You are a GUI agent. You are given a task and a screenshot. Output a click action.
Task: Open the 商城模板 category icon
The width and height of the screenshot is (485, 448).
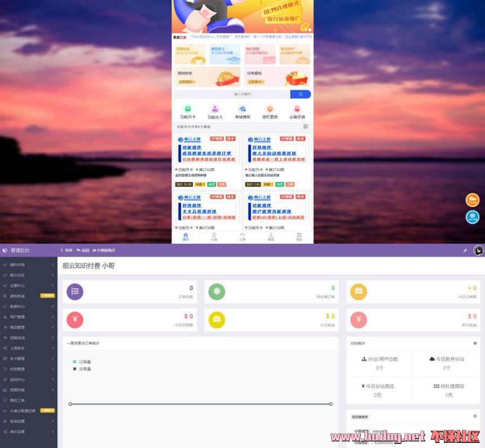(242, 109)
